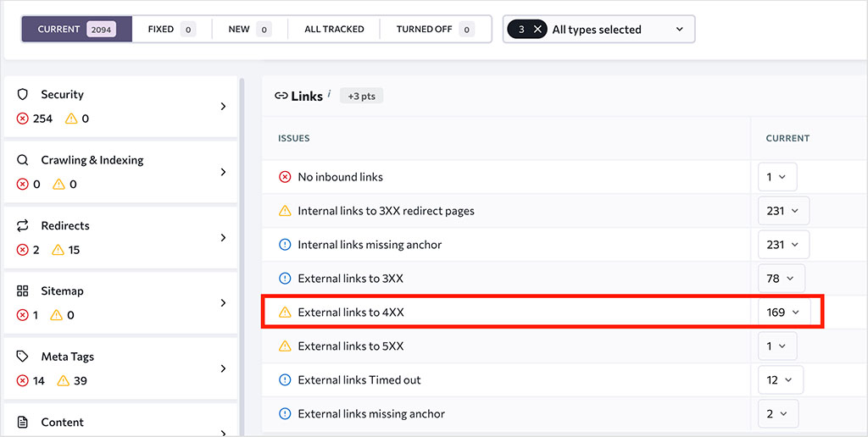Switch to the CURRENT tab
868x437 pixels.
click(77, 30)
